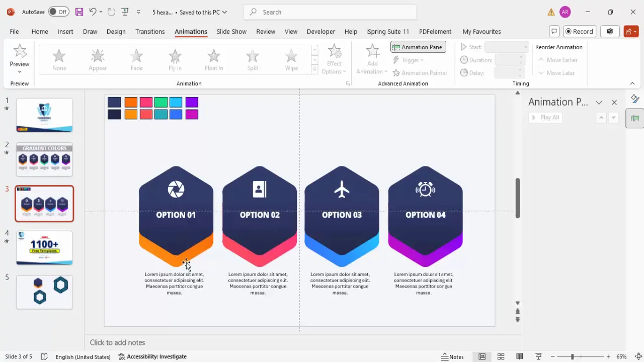
Task: Switch to the Slide Show tab
Action: click(231, 31)
